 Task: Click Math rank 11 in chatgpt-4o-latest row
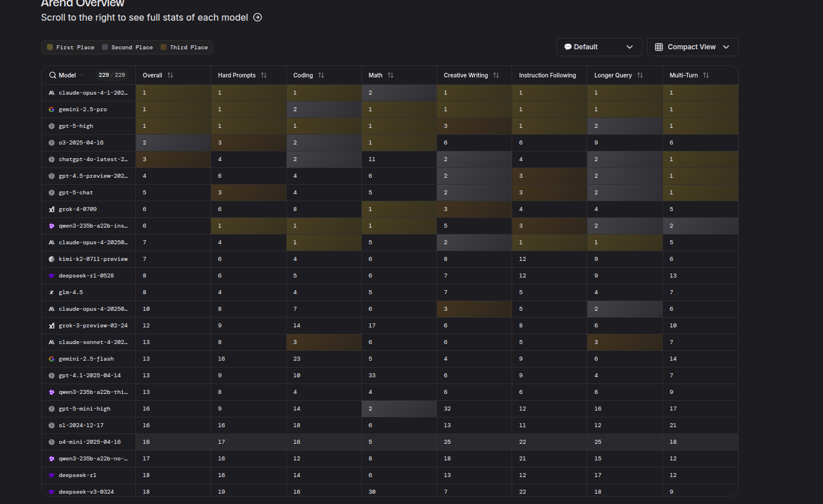point(372,159)
